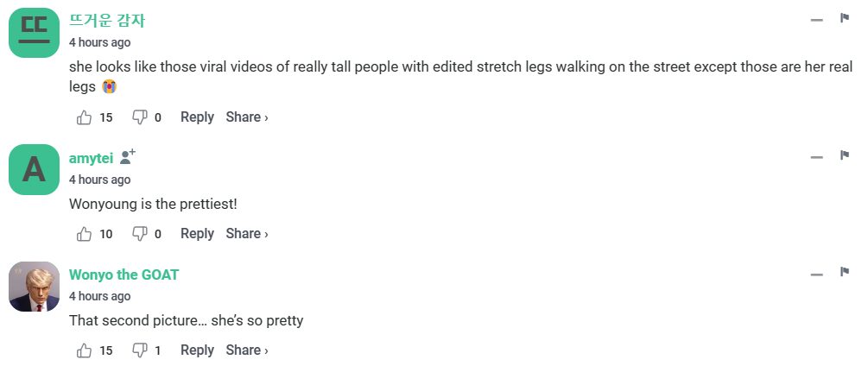Dislike the stretch legs comment
The height and width of the screenshot is (366, 868).
pos(140,117)
